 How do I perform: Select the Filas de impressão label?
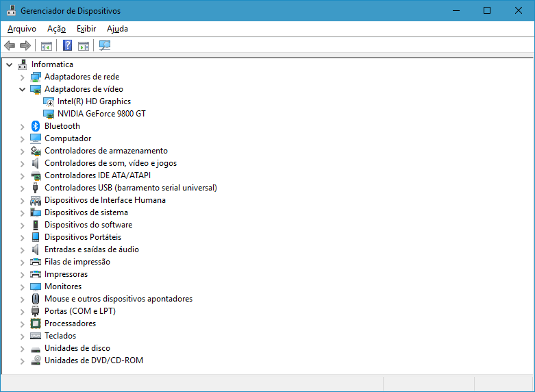77,262
